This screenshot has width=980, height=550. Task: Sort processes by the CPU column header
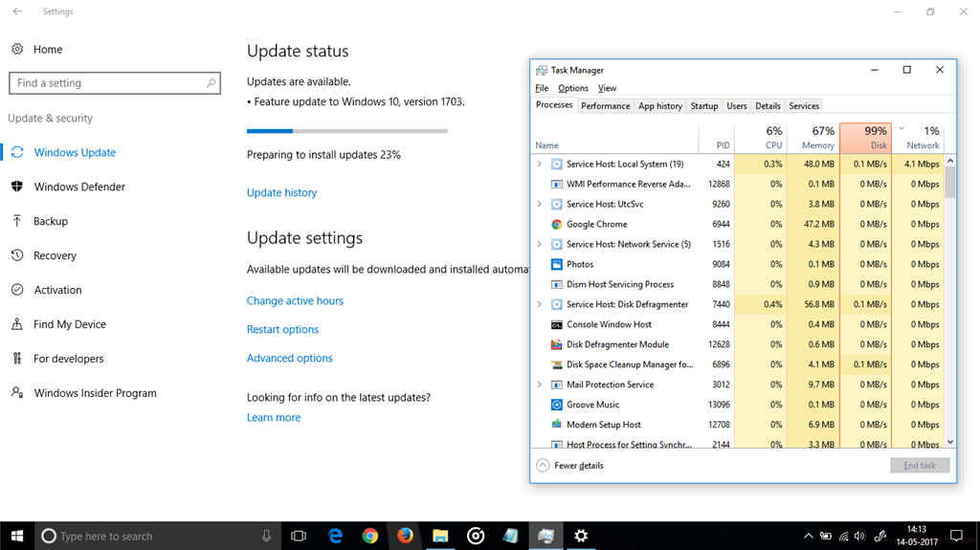pos(761,138)
